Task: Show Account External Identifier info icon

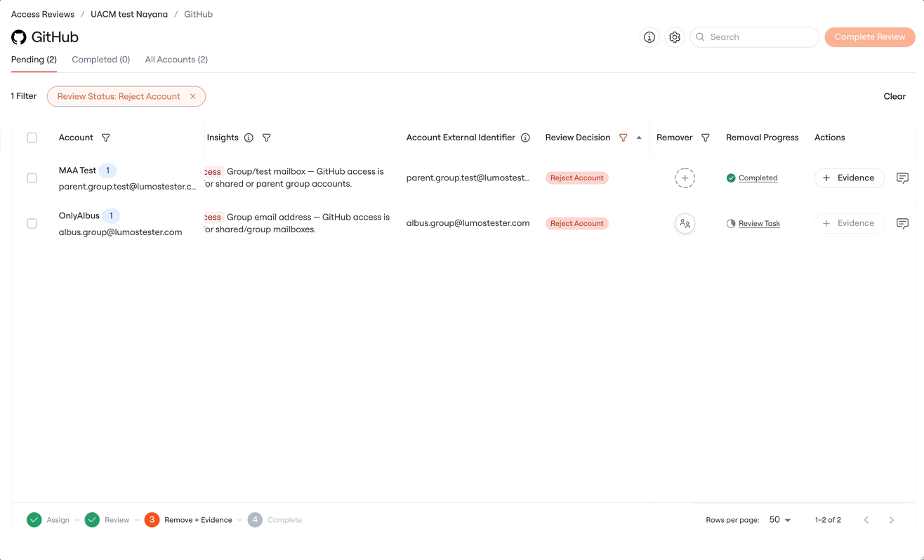Action: (x=525, y=138)
